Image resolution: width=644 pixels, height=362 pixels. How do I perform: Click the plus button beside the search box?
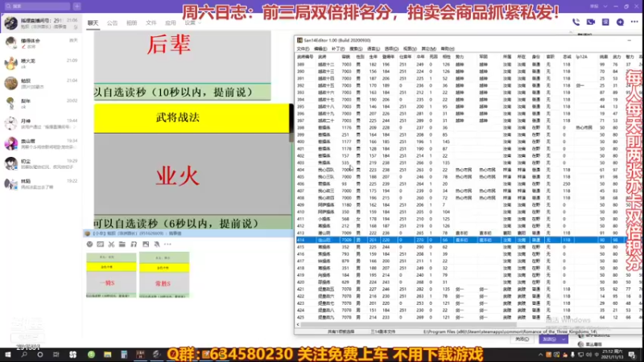[76, 6]
